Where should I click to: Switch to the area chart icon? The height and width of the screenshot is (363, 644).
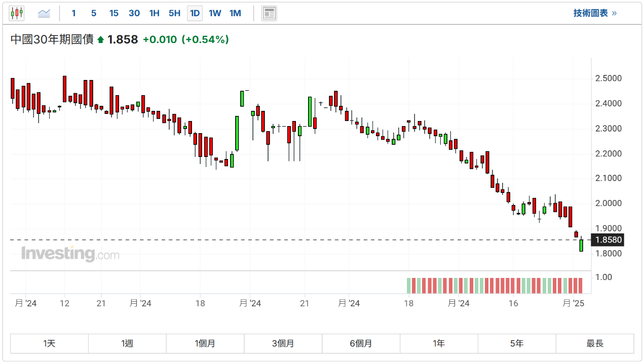(x=44, y=13)
